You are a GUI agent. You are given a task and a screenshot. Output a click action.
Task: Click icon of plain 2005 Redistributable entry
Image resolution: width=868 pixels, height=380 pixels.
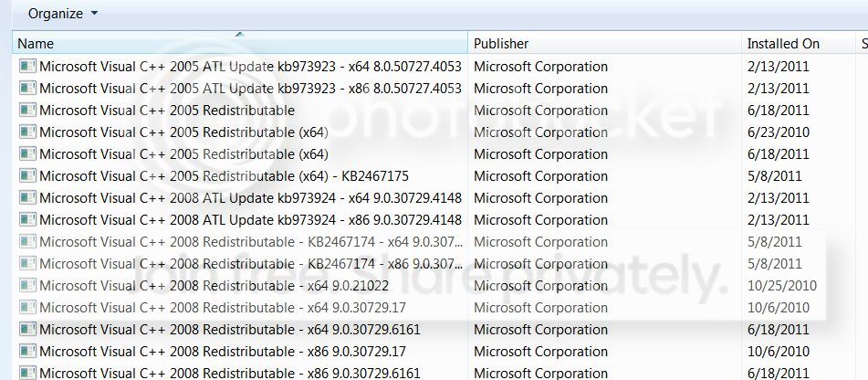27,111
